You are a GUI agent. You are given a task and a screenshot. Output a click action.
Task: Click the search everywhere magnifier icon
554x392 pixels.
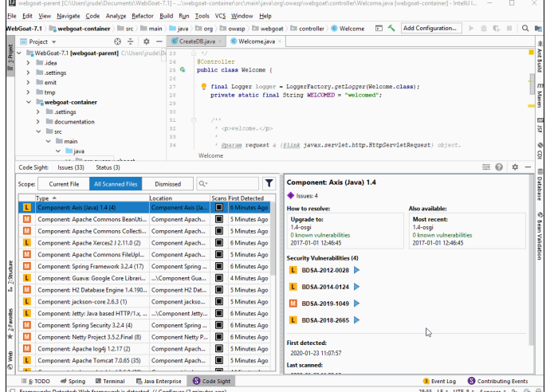pyautogui.click(x=525, y=28)
